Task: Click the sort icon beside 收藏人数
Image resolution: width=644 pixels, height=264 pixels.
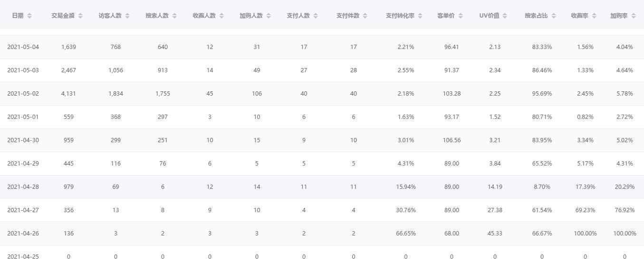Action: (x=221, y=16)
